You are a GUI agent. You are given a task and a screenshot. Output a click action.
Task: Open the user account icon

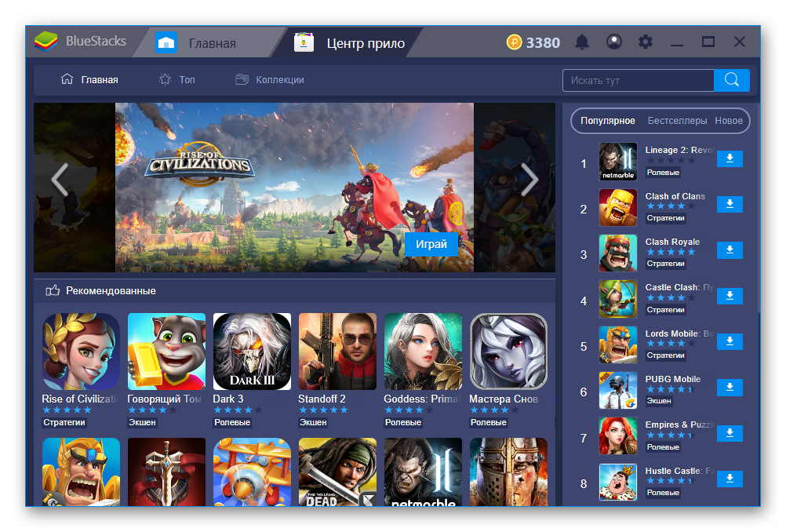coord(613,42)
